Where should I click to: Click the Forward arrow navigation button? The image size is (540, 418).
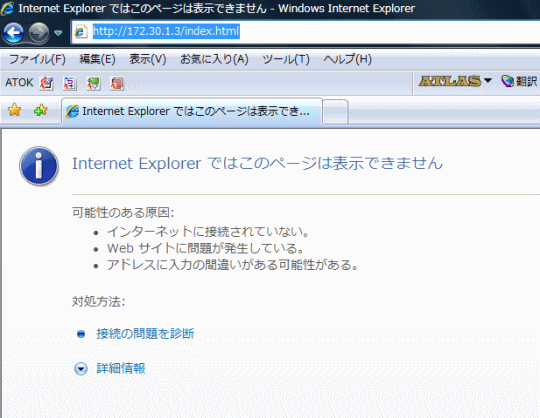point(39,33)
